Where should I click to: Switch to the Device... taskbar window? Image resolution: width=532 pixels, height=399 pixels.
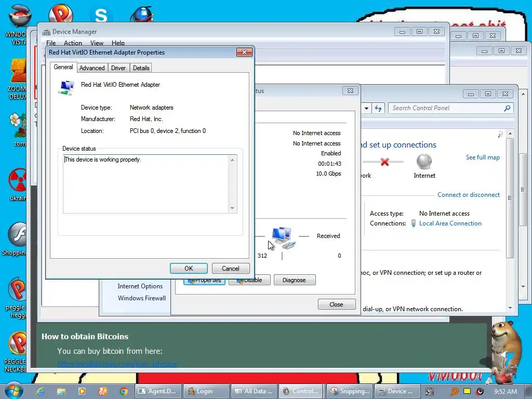[397, 391]
